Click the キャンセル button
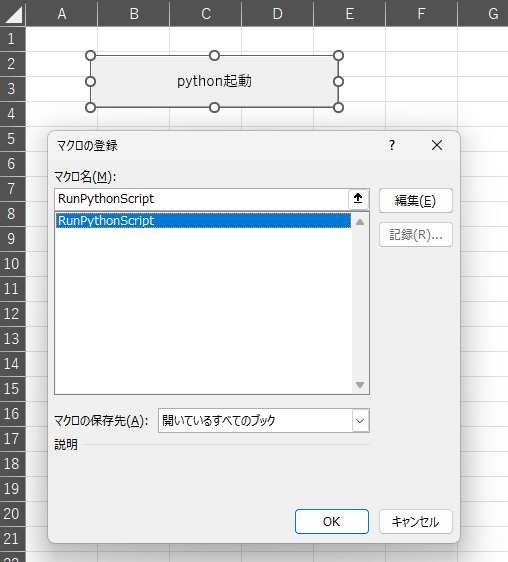Viewport: 508px width, 562px height. coord(416,521)
